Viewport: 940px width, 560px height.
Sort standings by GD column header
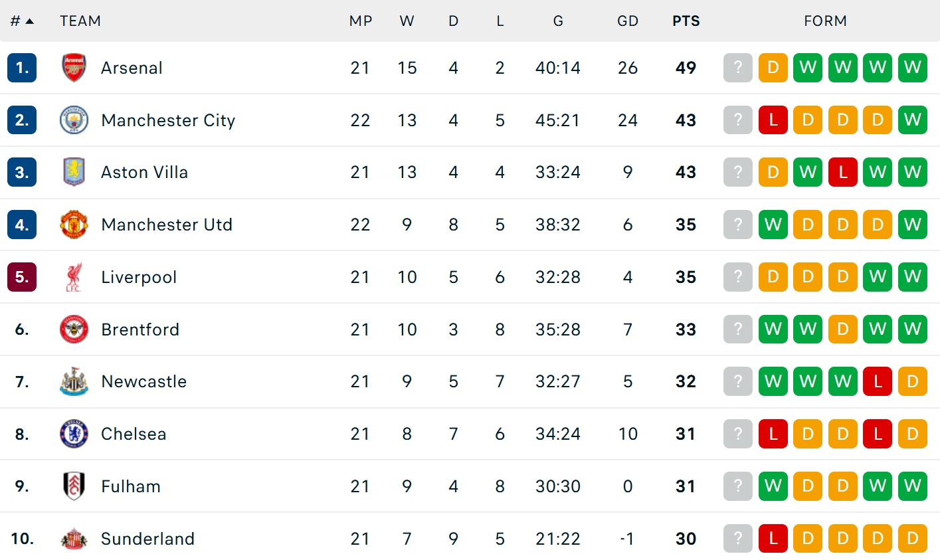point(627,21)
